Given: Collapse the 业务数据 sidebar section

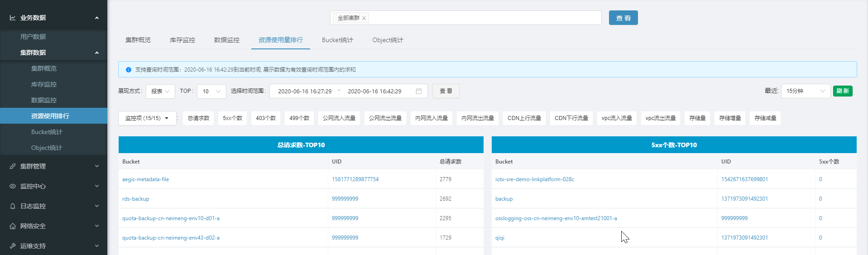Looking at the screenshot, I should (x=97, y=18).
